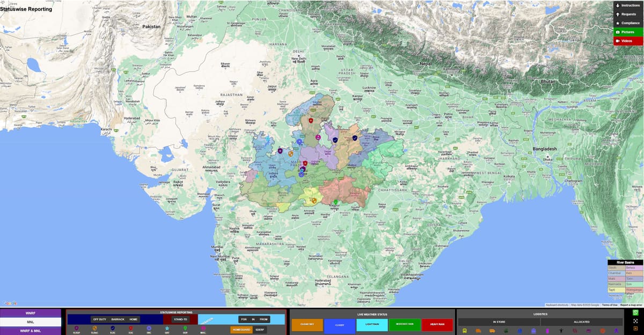
Task: Toggle the HOME status filter
Action: (134, 319)
